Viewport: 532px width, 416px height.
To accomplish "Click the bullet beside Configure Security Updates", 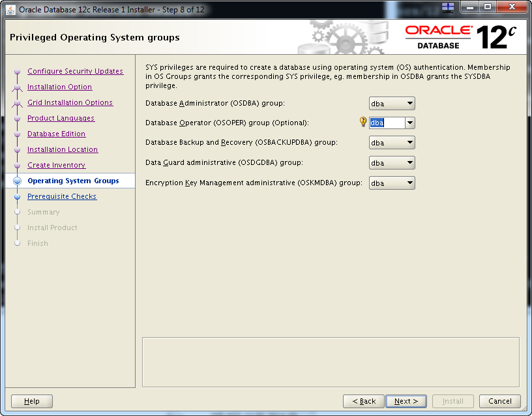I will (x=18, y=72).
